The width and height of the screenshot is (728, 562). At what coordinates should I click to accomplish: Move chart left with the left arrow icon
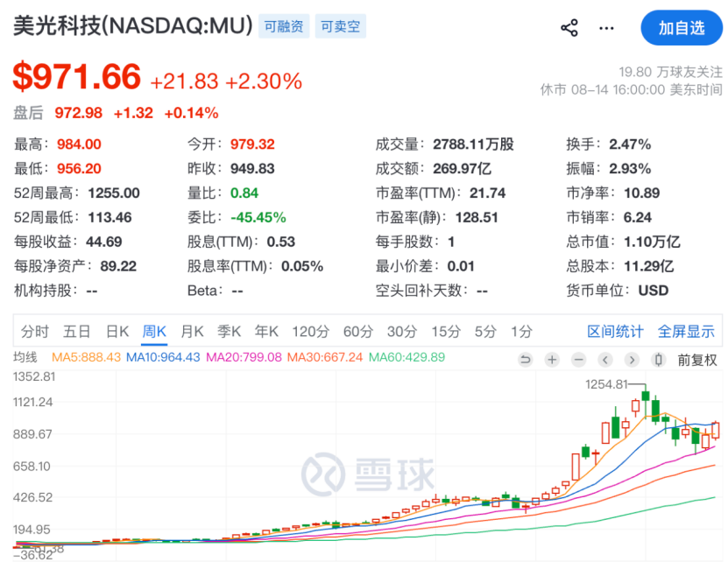click(x=605, y=360)
